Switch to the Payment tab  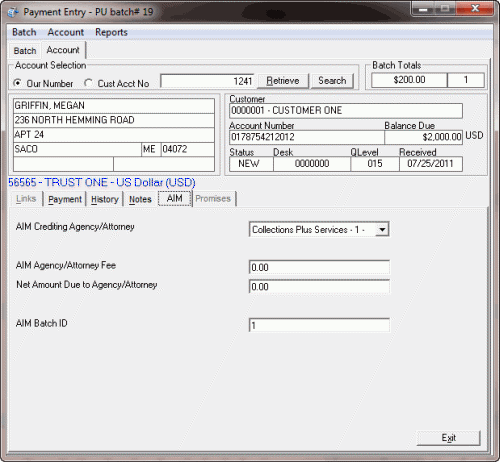[x=65, y=199]
